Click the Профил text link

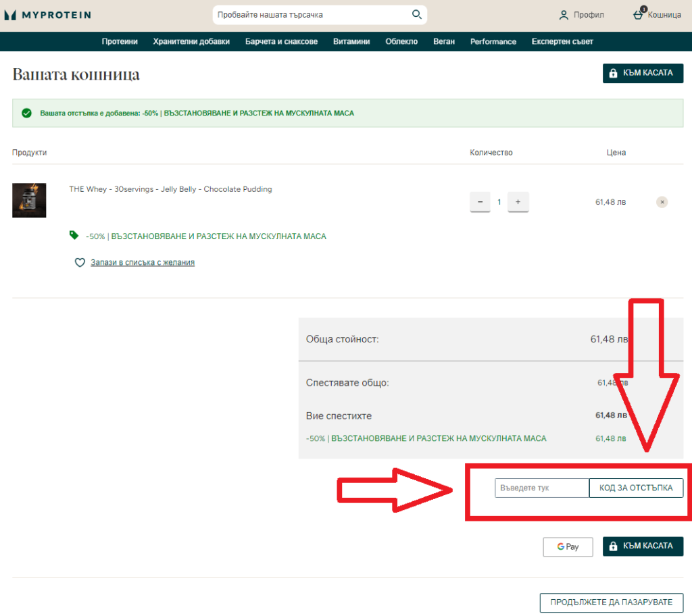(589, 15)
